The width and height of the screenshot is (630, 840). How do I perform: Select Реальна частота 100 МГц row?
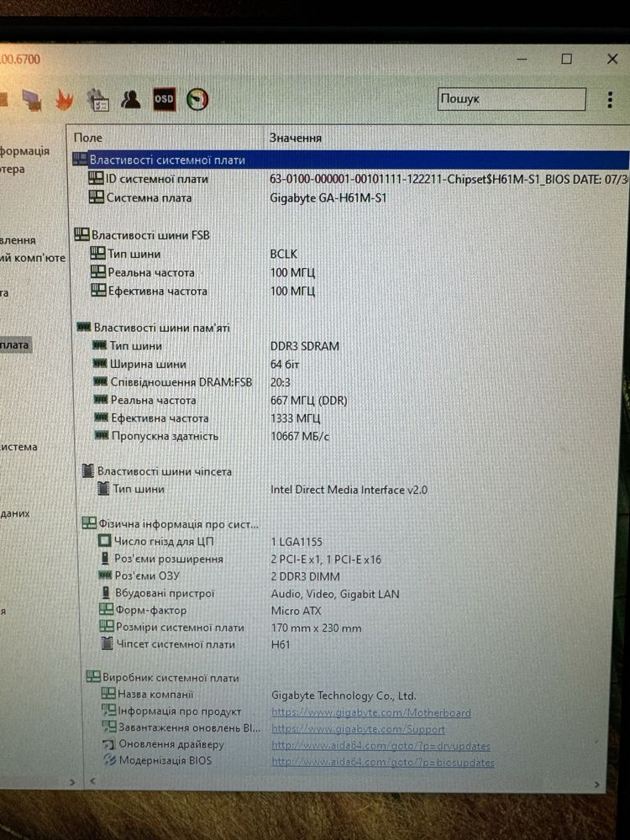point(203,273)
